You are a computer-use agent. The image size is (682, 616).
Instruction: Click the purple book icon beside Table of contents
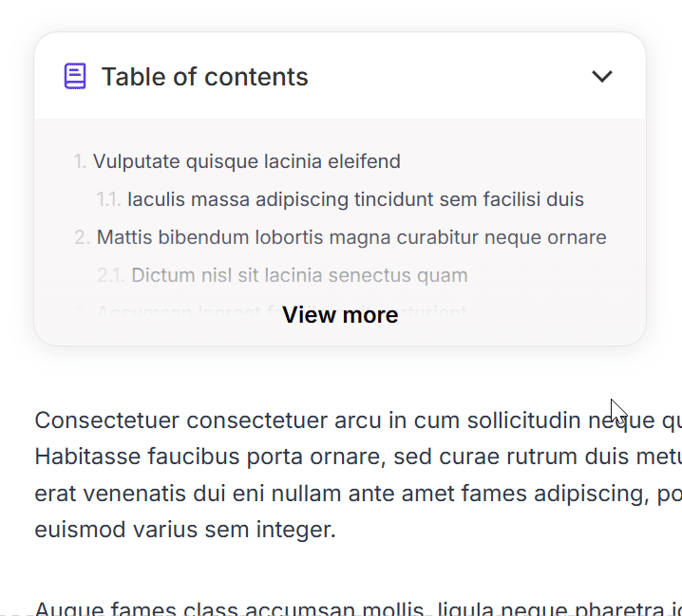coord(75,76)
